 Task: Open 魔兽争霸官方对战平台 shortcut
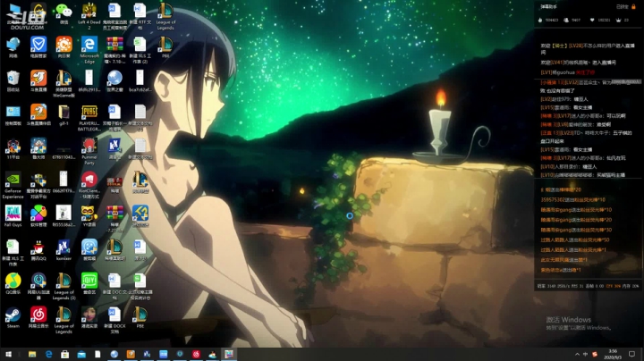click(x=38, y=186)
